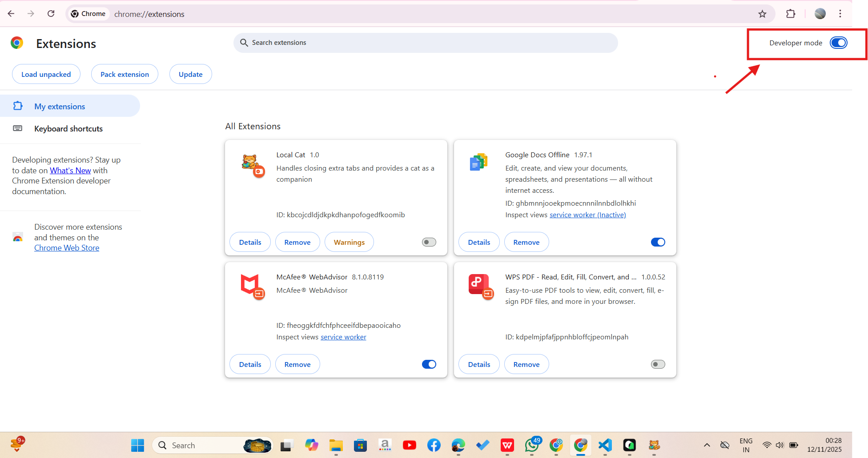Disable the Google Docs Offline extension
This screenshot has width=868, height=458.
(658, 242)
